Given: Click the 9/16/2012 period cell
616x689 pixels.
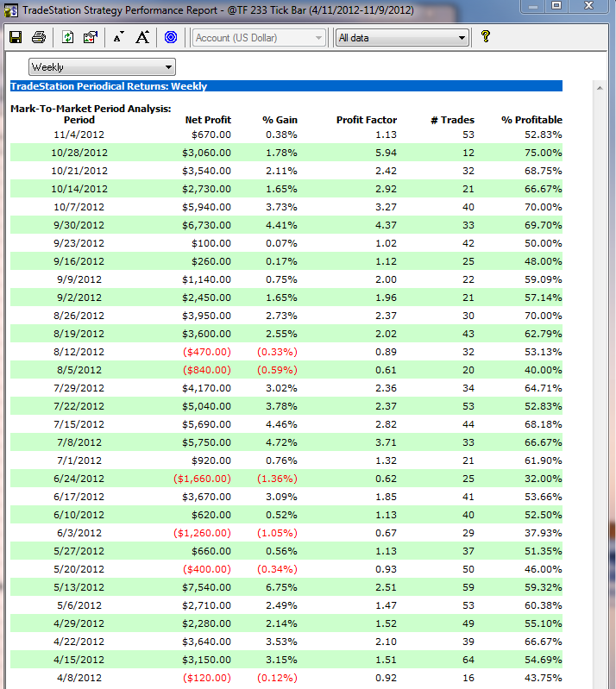Looking at the screenshot, I should pos(79,261).
